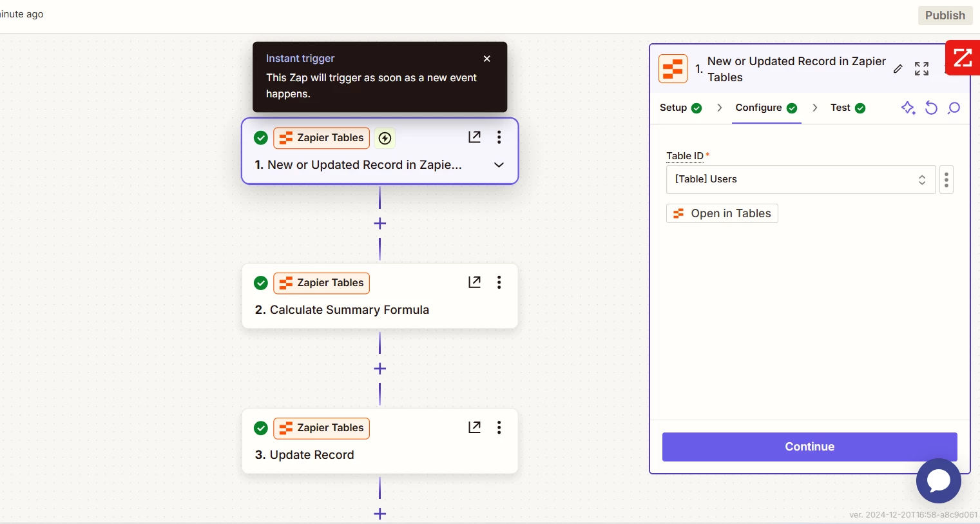Click the 'Table ID' field label
The image size is (980, 524).
(685, 156)
